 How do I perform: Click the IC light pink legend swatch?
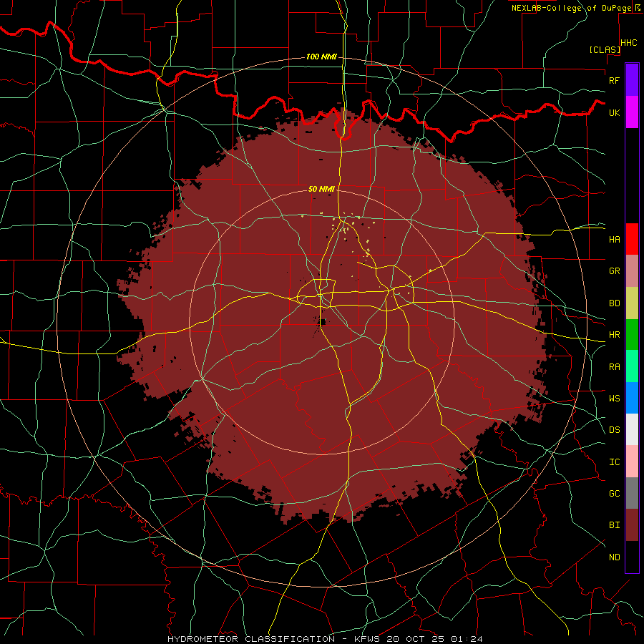632,462
